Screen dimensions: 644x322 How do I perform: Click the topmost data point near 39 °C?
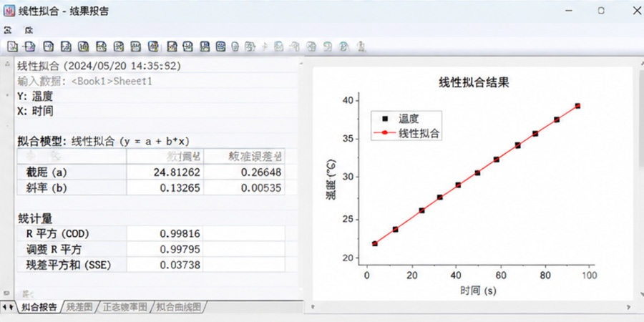tap(577, 106)
